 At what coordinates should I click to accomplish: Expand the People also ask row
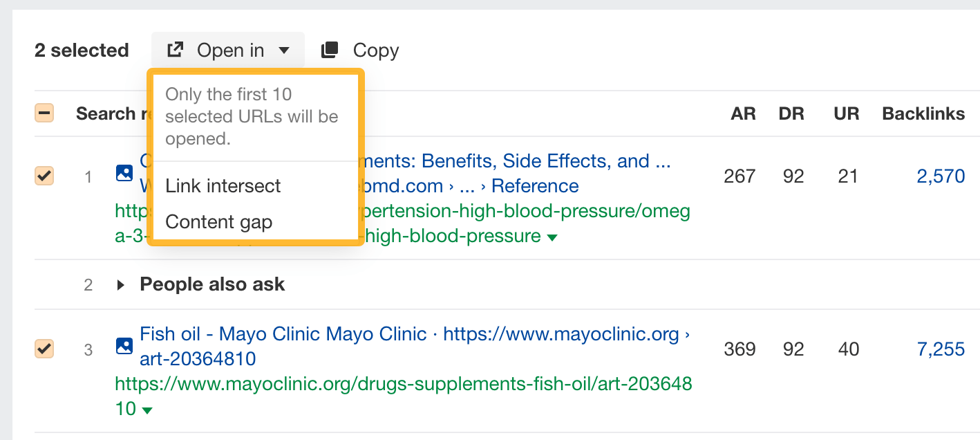121,284
